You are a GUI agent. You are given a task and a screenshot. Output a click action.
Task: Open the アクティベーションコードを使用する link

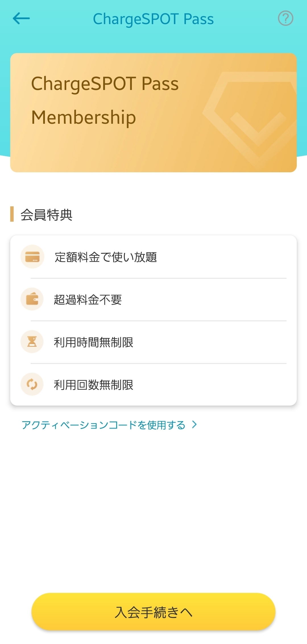[103, 425]
